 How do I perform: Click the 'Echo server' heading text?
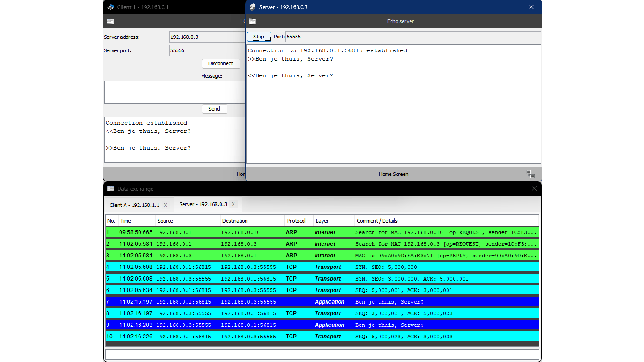pyautogui.click(x=400, y=21)
